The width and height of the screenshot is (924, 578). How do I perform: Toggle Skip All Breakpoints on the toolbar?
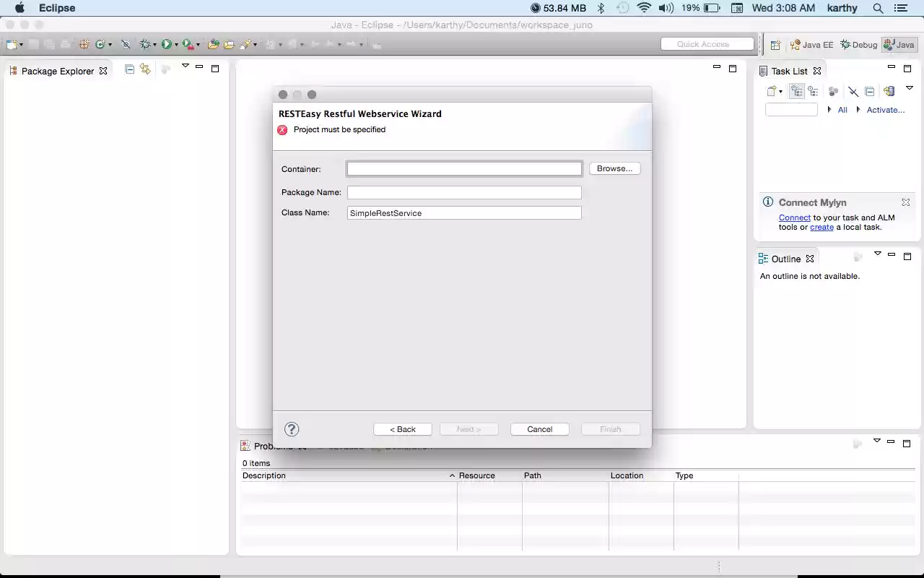pyautogui.click(x=126, y=44)
